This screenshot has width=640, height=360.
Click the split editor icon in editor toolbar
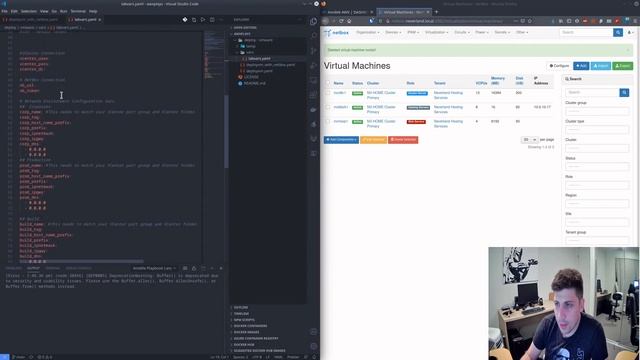[212, 20]
